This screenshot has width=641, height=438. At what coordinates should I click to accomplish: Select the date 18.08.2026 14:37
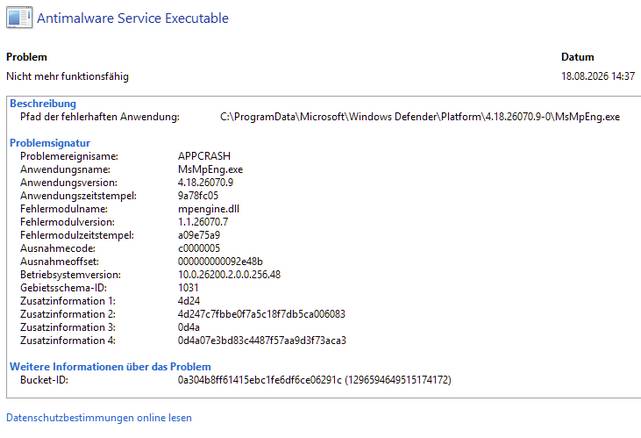click(598, 76)
